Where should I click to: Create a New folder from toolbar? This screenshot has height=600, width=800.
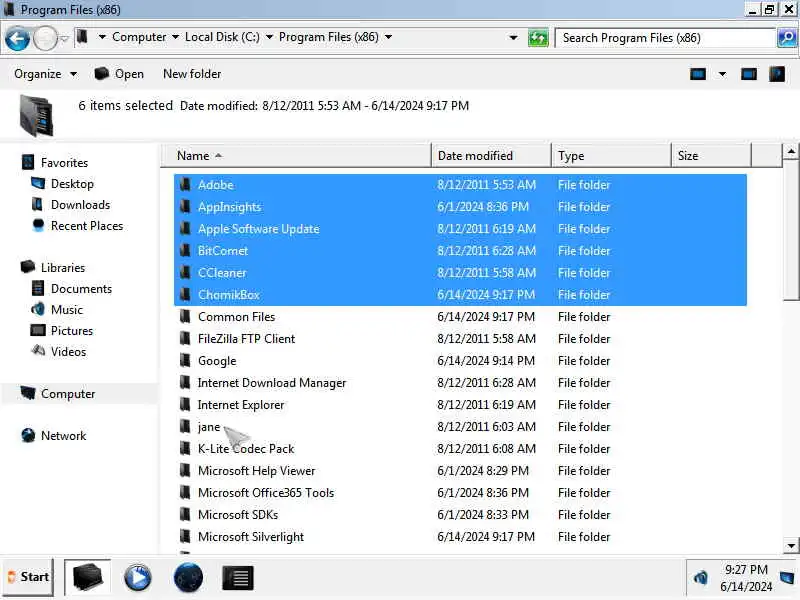tap(192, 74)
